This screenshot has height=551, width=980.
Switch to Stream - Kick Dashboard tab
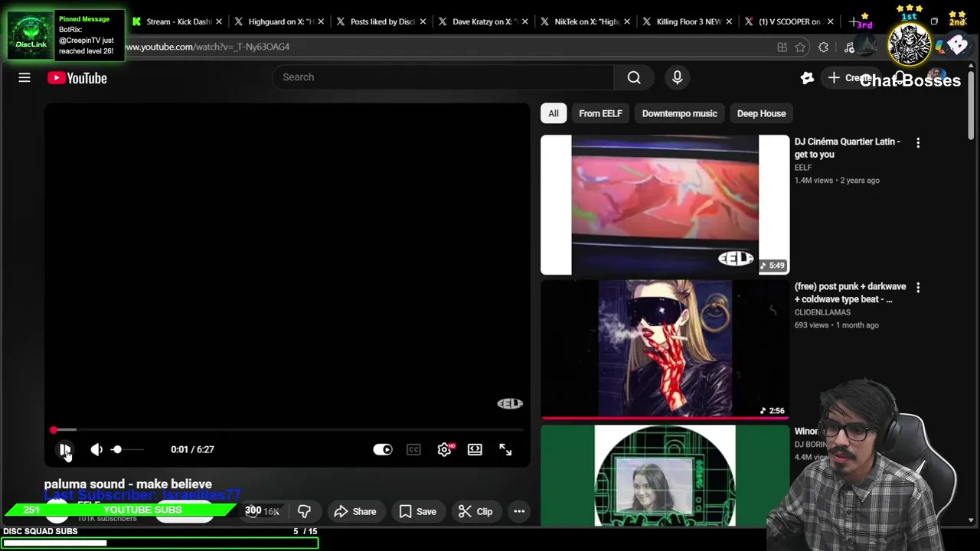[178, 21]
